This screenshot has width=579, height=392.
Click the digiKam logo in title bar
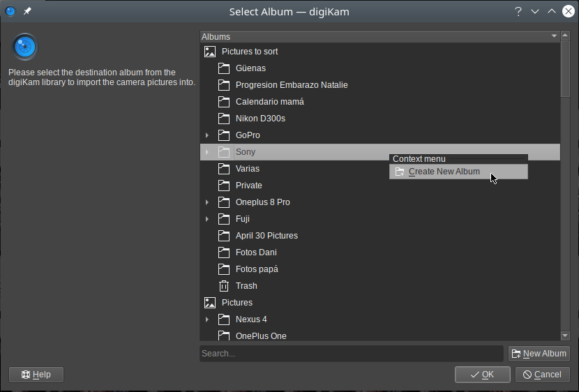click(10, 11)
